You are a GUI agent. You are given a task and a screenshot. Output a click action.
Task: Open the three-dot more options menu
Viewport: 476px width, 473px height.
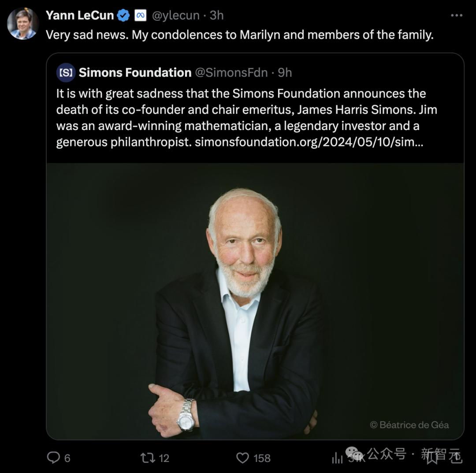click(x=456, y=15)
